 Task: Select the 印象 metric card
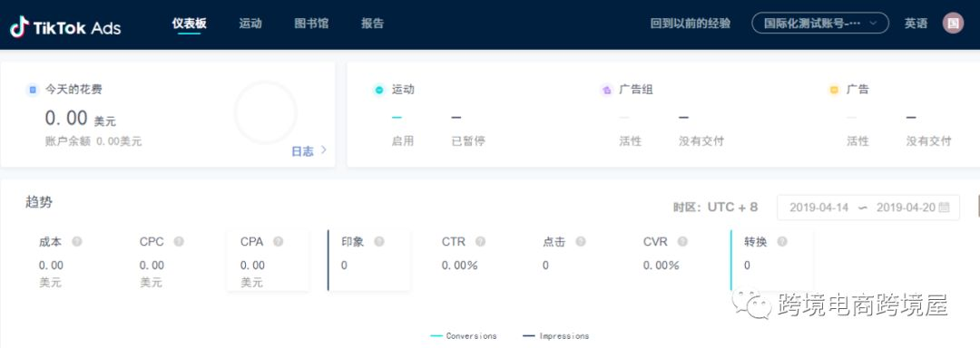(x=368, y=260)
